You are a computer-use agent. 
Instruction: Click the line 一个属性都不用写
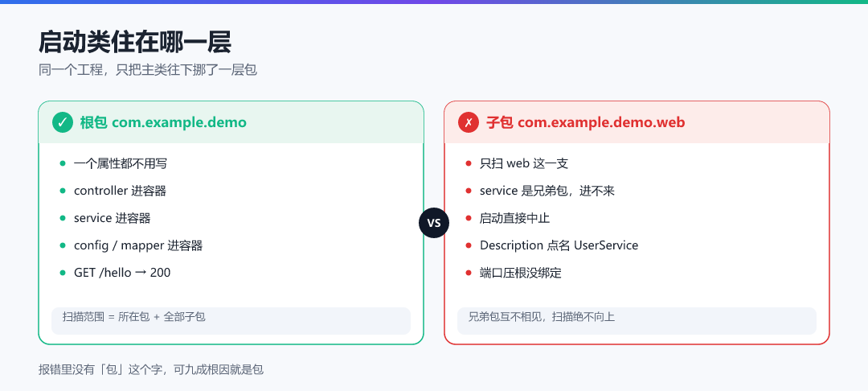[x=120, y=163]
